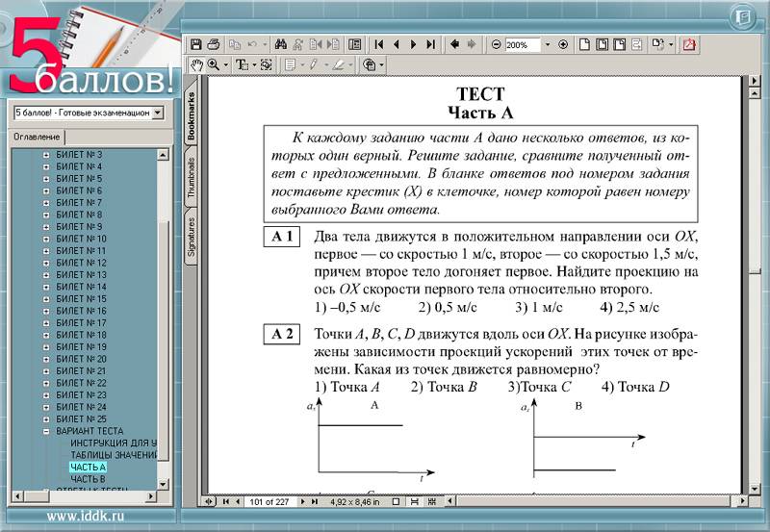
Task: Expand БИЛЕТ № 3 tree node
Action: pyautogui.click(x=46, y=155)
